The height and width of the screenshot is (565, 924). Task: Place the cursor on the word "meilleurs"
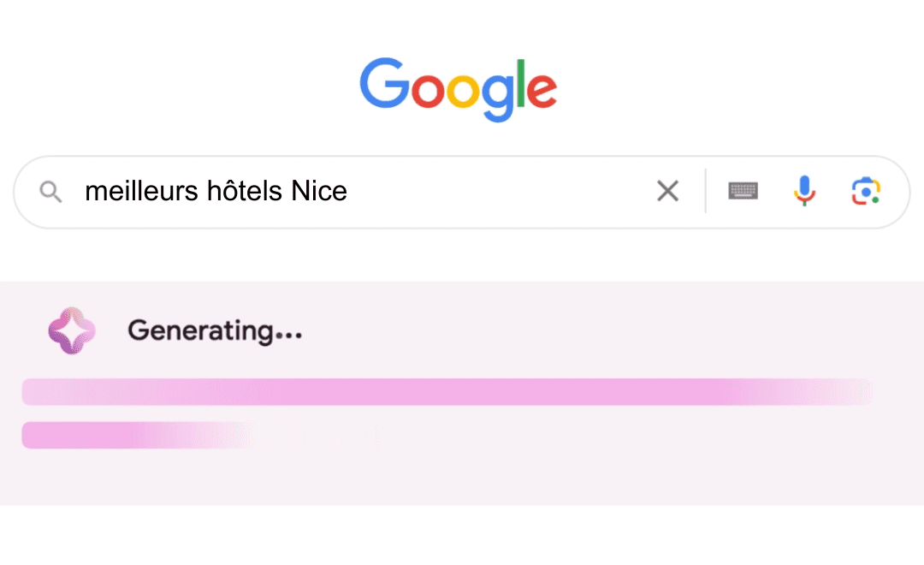(x=141, y=191)
